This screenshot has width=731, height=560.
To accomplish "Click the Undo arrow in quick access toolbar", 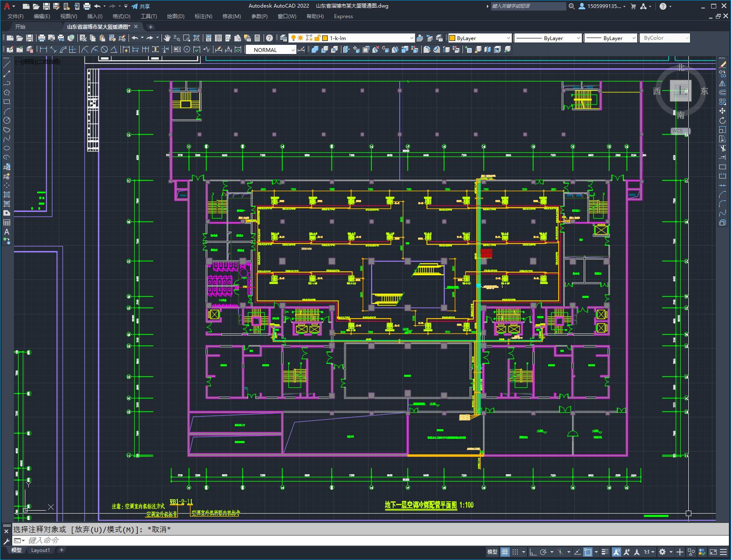I will coord(98,6).
